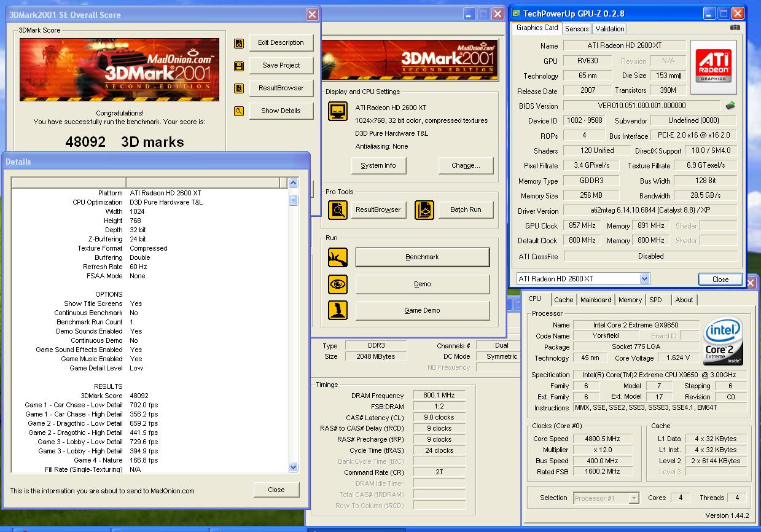Viewport: 761px width, 532px height.
Task: Click the Intel Core 2 Extreme logo
Action: coord(724,342)
